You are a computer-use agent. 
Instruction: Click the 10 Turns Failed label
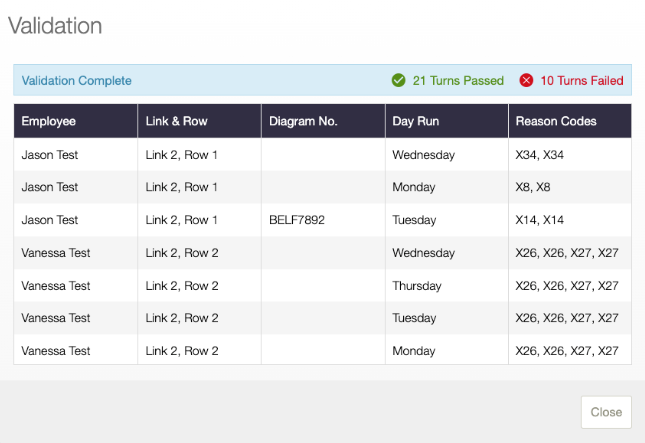coord(582,81)
